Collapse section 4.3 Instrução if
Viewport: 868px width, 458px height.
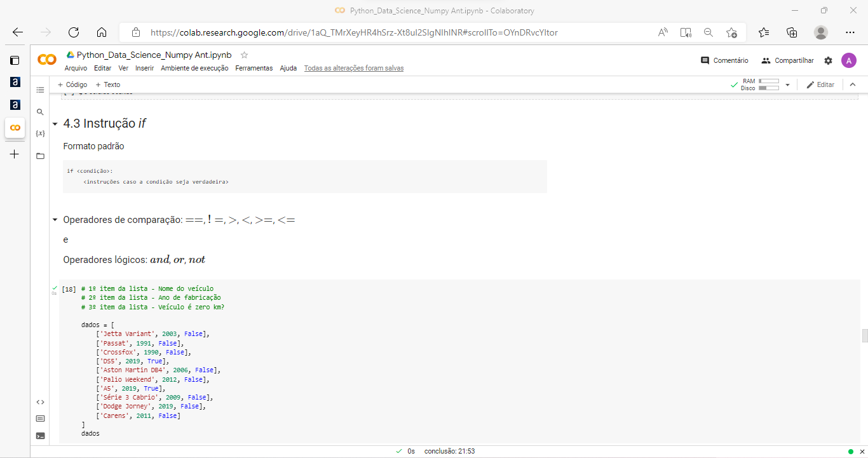pyautogui.click(x=55, y=124)
